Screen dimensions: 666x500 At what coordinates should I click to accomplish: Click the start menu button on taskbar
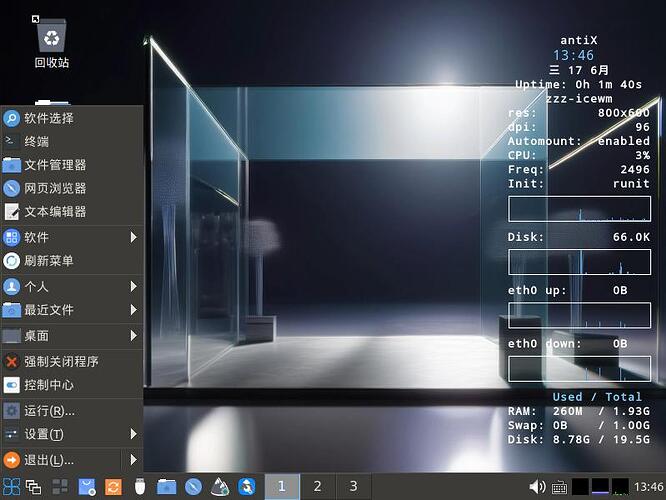(11, 487)
